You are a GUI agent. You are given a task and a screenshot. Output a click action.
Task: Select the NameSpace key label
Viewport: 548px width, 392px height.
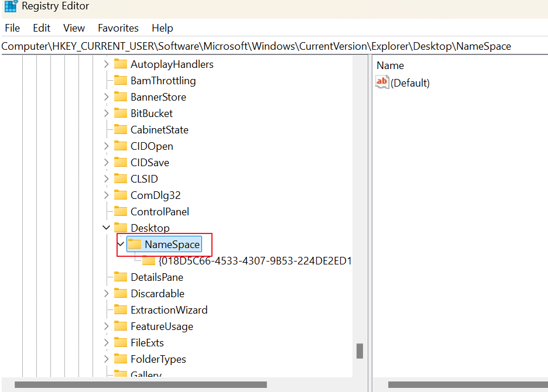pyautogui.click(x=172, y=245)
